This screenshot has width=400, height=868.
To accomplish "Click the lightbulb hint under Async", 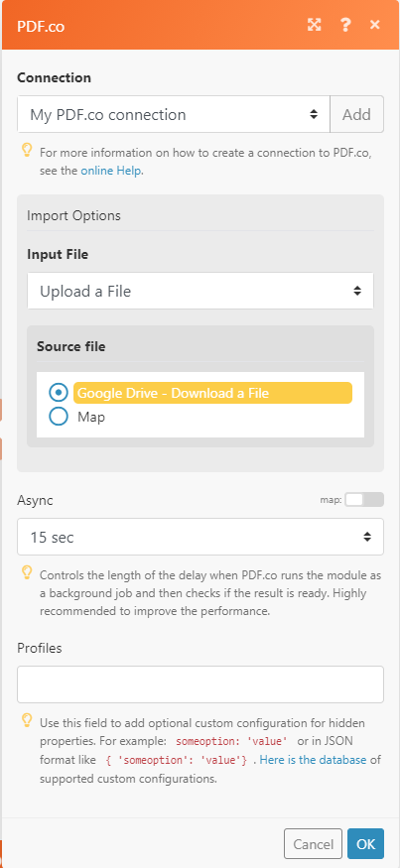I will [x=27, y=572].
